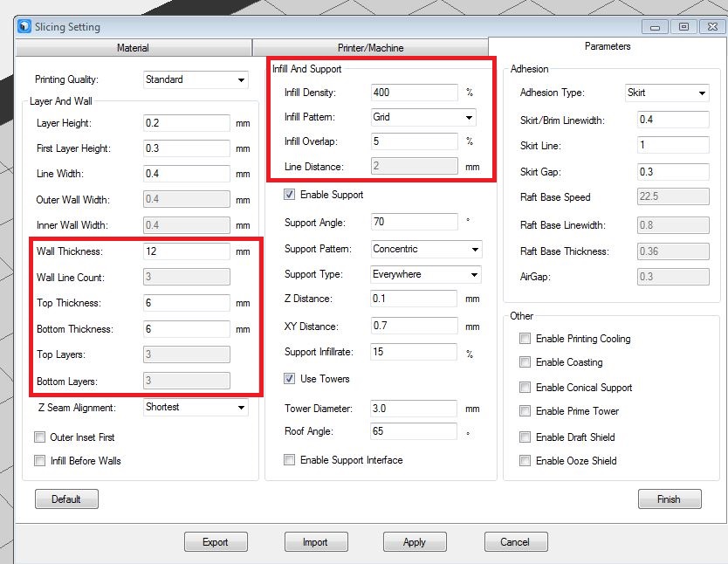This screenshot has width=728, height=564.
Task: Click the Export button
Action: 216,542
